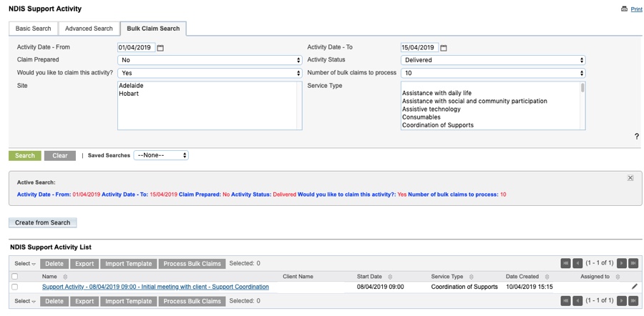Screen dimensions: 644x316
Task: Click the bottom Delete button
Action: click(54, 301)
